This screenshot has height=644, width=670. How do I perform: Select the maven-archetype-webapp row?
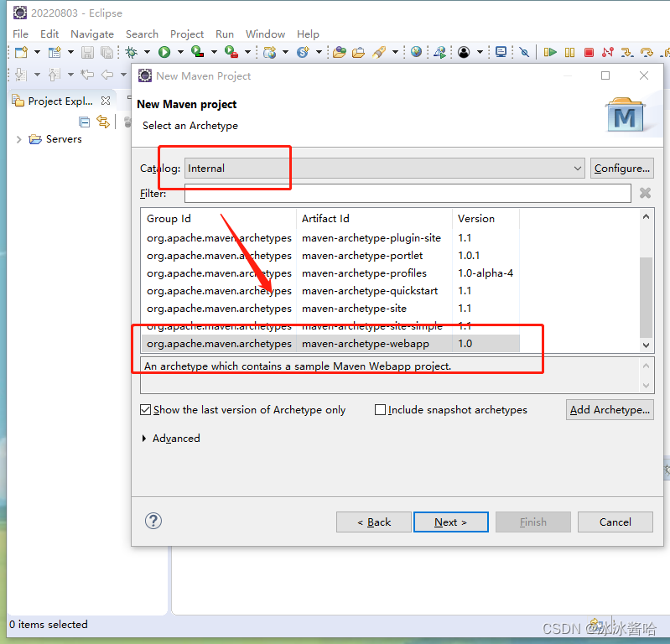pyautogui.click(x=330, y=344)
